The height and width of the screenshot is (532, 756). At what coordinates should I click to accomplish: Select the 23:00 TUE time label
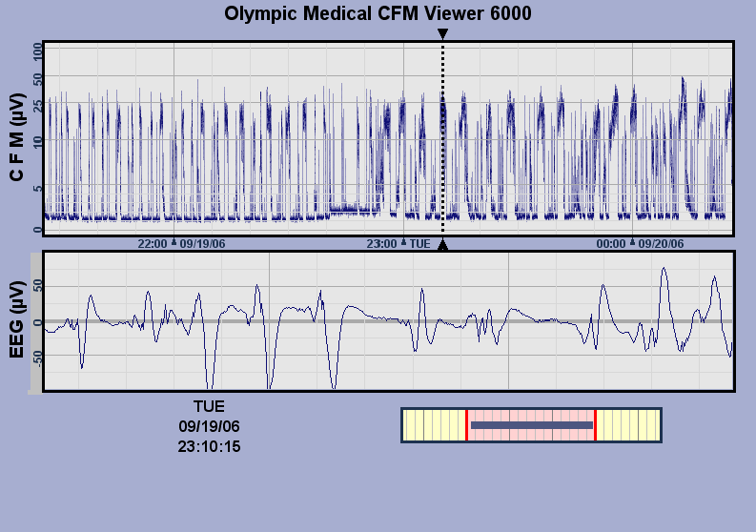coord(398,243)
